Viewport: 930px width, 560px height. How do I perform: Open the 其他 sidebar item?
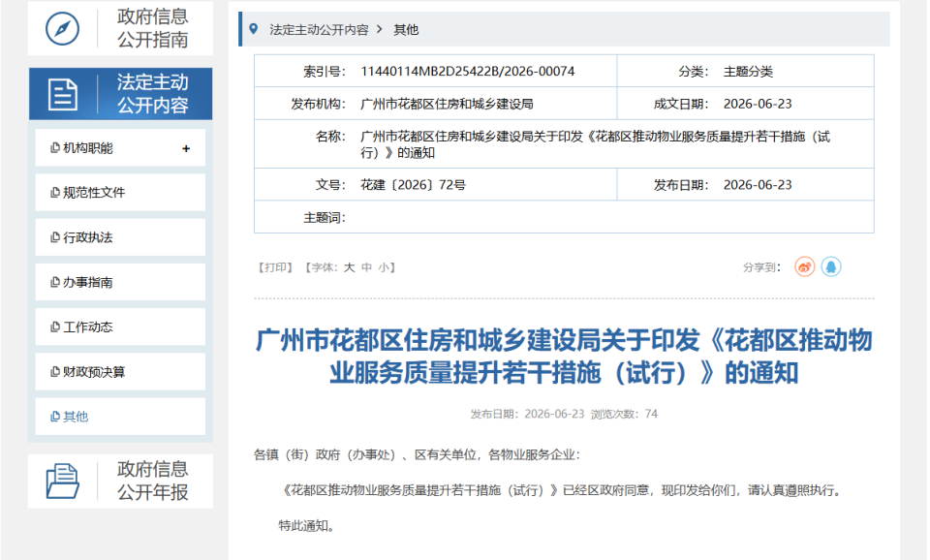tap(120, 417)
